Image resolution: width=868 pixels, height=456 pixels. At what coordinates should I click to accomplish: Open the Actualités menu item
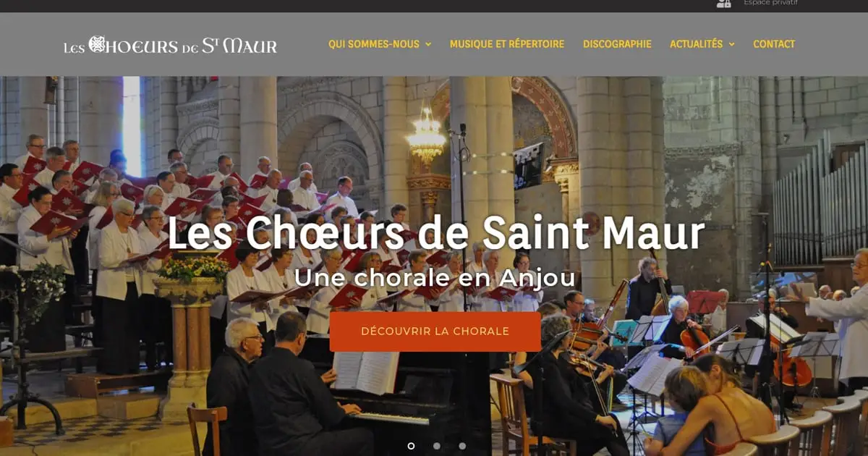tap(696, 44)
